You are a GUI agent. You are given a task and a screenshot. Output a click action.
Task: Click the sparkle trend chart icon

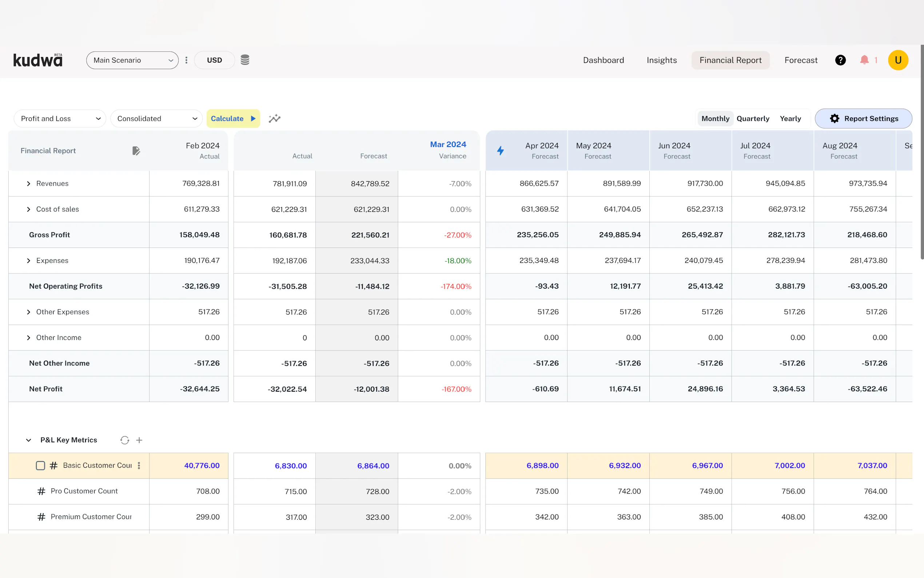pyautogui.click(x=274, y=119)
